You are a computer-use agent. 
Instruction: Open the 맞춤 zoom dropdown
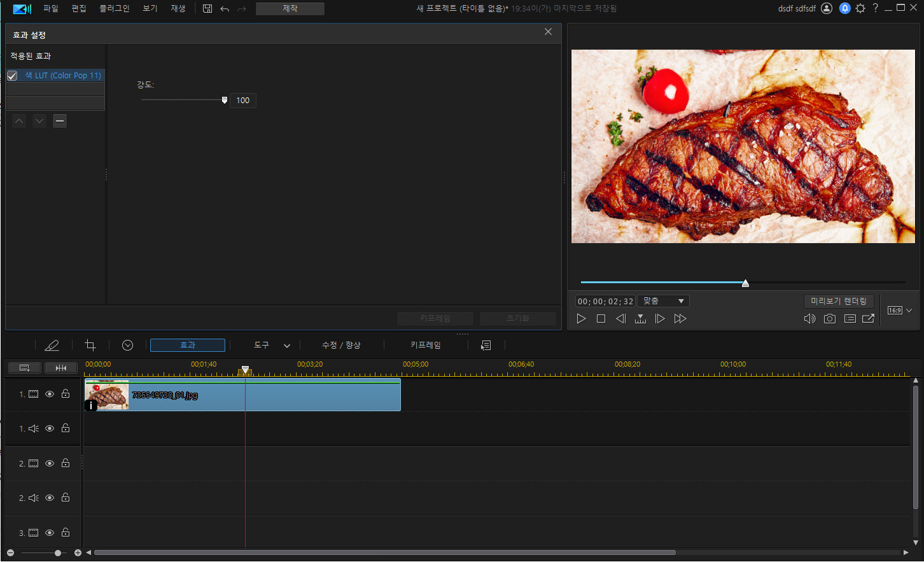(x=663, y=301)
